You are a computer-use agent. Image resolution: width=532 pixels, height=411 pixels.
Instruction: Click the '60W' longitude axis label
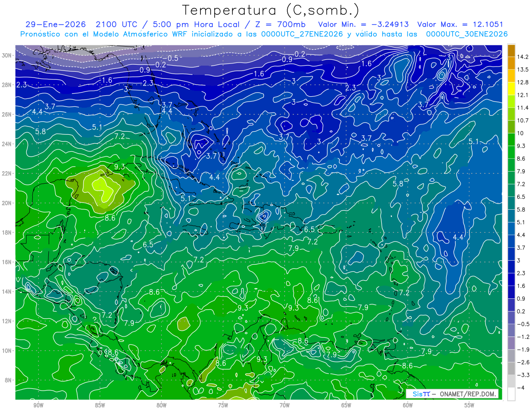click(x=408, y=405)
